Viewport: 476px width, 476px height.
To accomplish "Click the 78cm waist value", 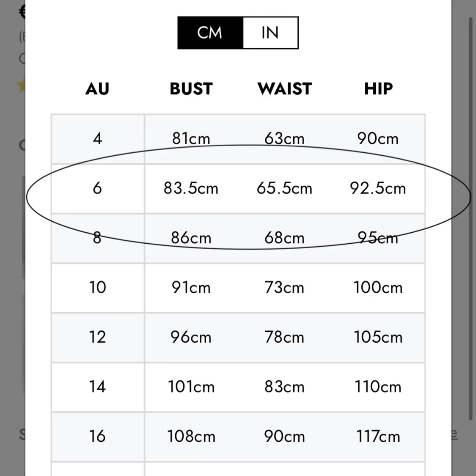I will click(x=285, y=337).
